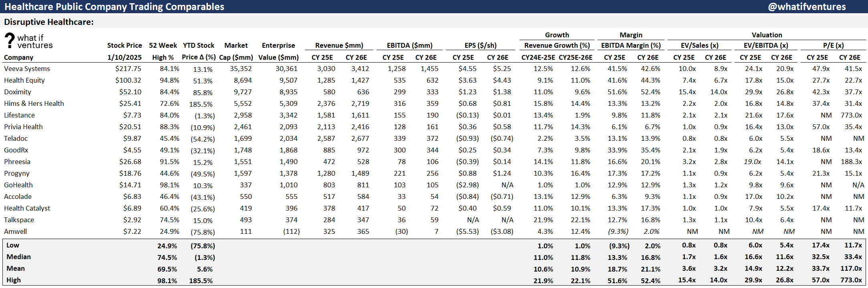Click the EV/EBITDA (x) column header
The width and height of the screenshot is (868, 288).
click(x=766, y=45)
